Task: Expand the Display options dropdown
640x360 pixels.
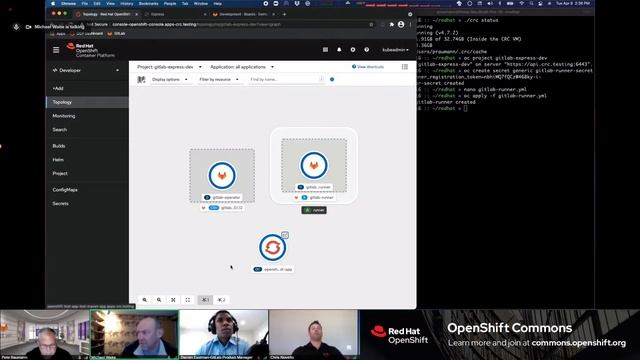Action: [x=169, y=79]
